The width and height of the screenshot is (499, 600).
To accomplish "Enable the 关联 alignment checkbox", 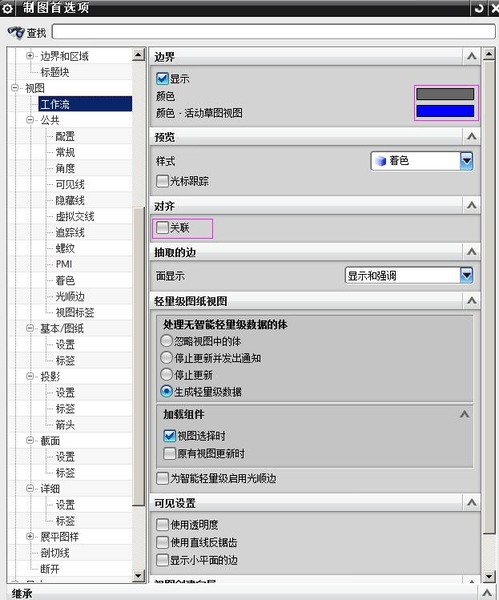I will 162,228.
